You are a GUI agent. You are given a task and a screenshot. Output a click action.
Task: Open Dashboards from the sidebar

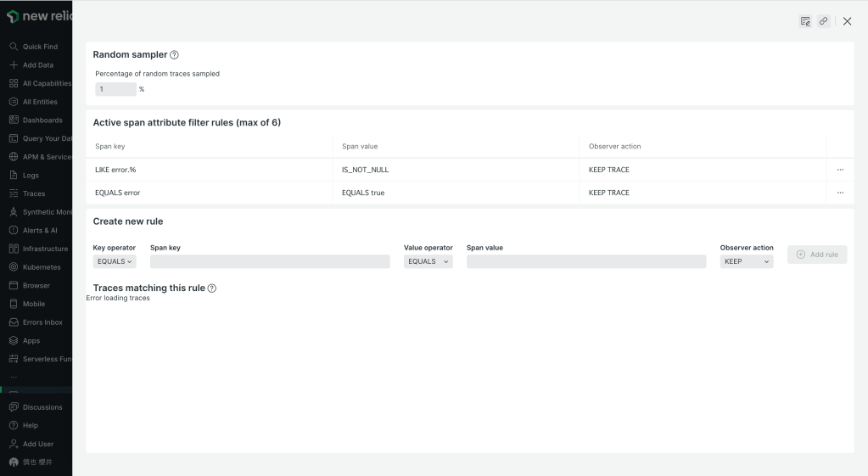(x=42, y=120)
